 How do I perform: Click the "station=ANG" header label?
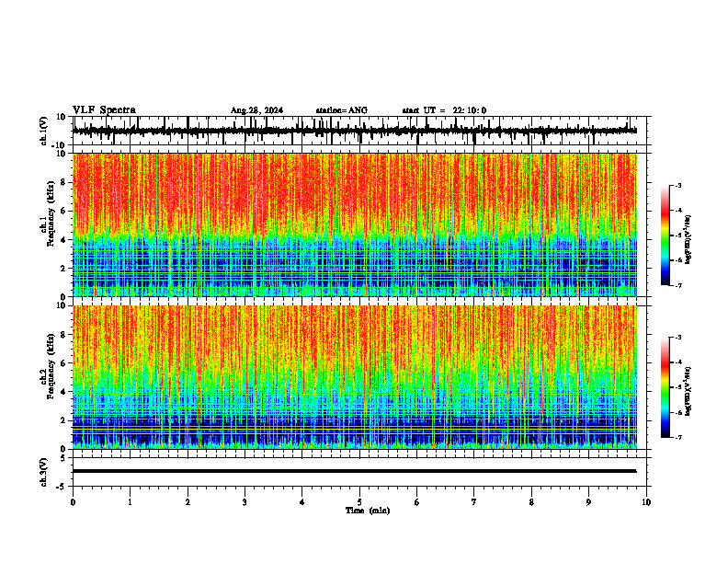click(x=341, y=110)
